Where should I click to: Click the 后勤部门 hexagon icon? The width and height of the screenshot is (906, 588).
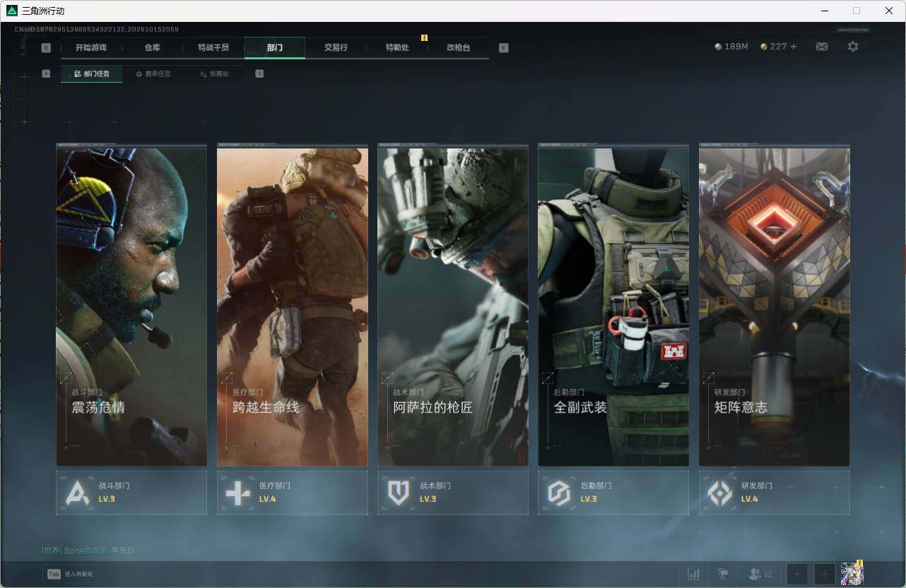559,493
